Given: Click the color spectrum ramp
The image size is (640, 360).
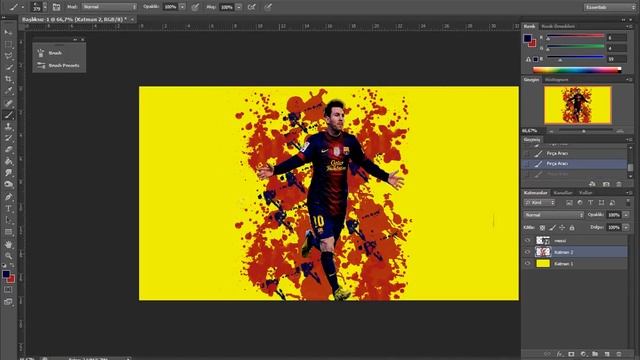Looking at the screenshot, I should [577, 70].
